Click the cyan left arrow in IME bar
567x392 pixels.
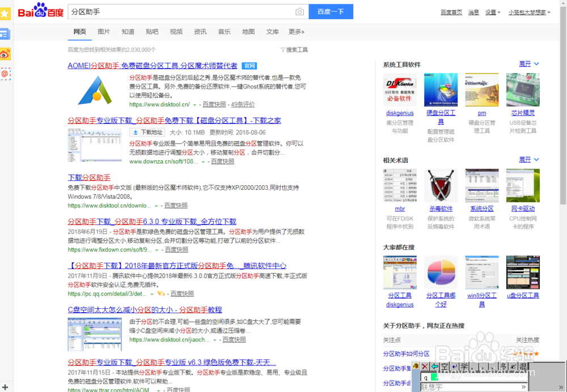pyautogui.click(x=435, y=367)
